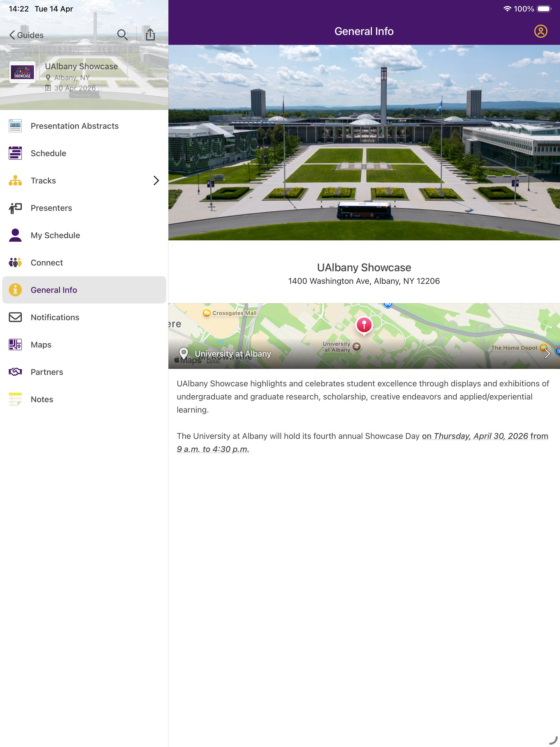The image size is (560, 747).
Task: Click the Tracks hierarchy icon
Action: click(x=15, y=181)
